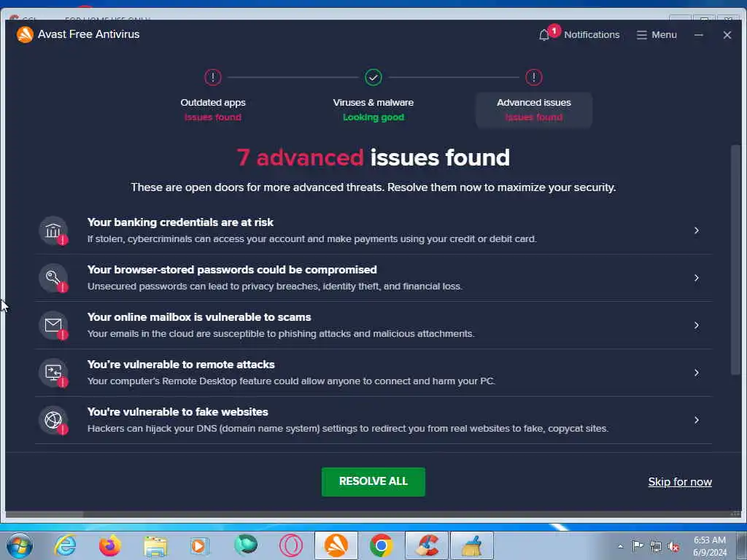Viewport: 747px width, 560px height.
Task: Expand the fake websites issue chevron
Action: click(x=697, y=420)
